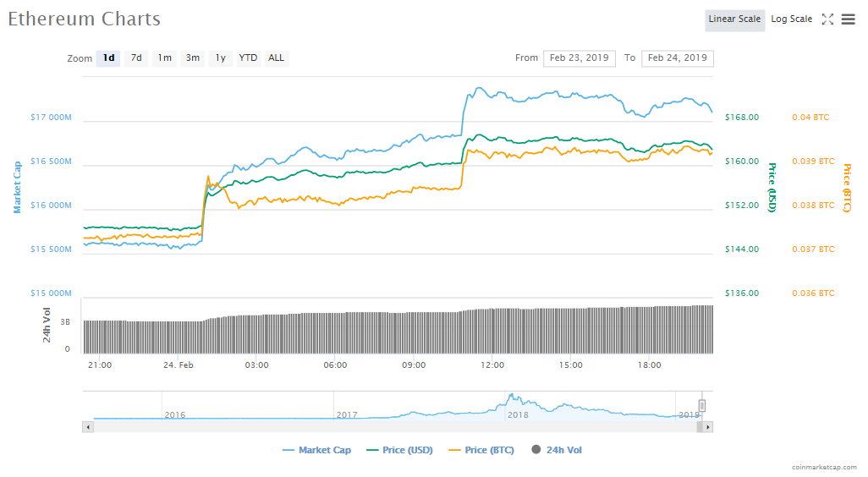Select the 1m zoom range
868x477 pixels.
[164, 58]
